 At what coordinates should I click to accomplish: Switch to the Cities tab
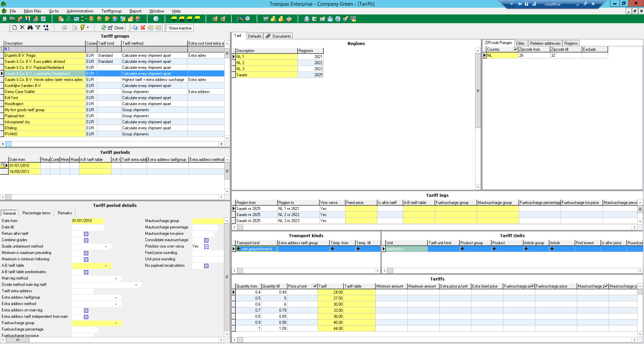pos(520,43)
